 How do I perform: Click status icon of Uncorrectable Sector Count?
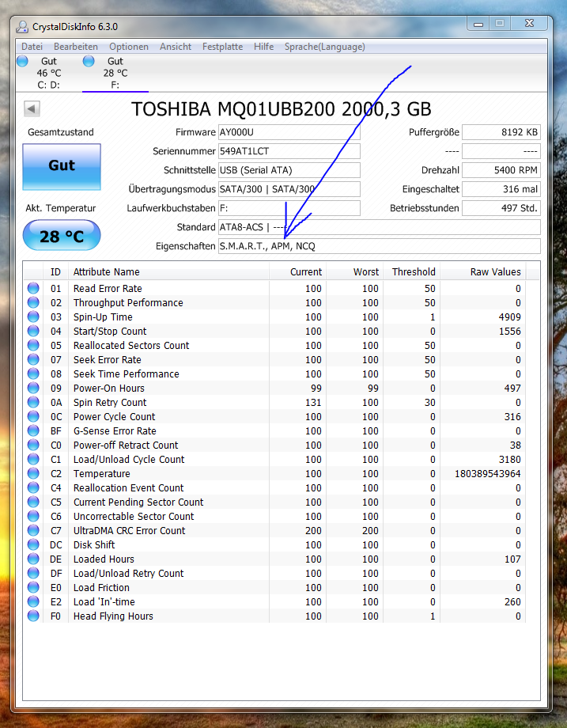(33, 516)
